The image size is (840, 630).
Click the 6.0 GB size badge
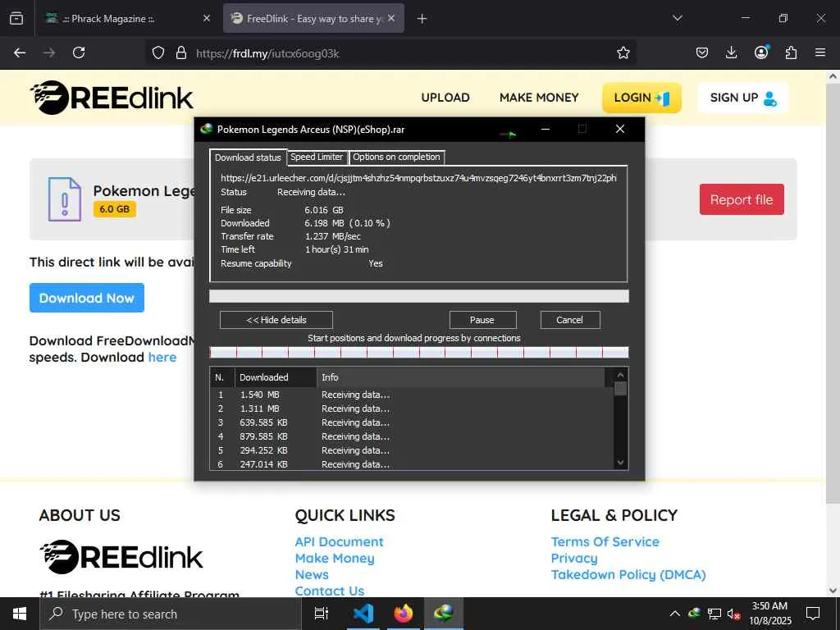[x=115, y=209]
